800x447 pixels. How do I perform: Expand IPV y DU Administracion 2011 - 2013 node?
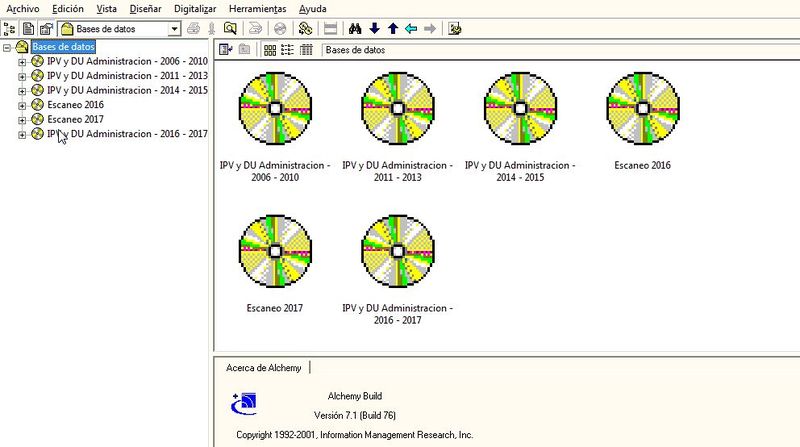(21, 77)
